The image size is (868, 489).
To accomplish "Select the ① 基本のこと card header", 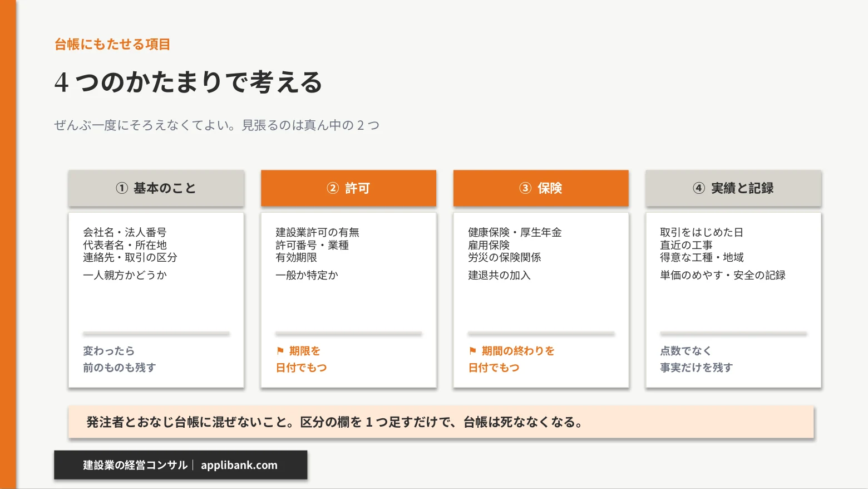I will 156,188.
